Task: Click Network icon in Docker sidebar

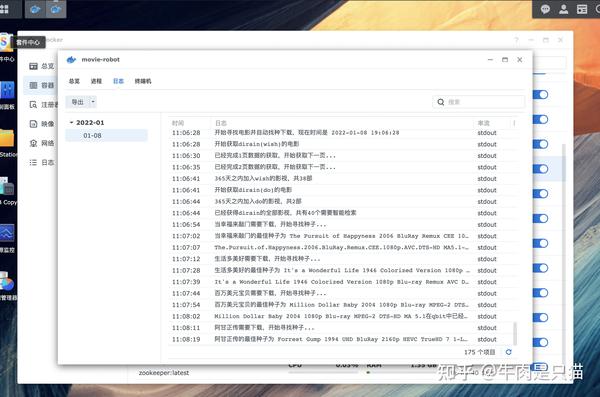Action: click(34, 143)
